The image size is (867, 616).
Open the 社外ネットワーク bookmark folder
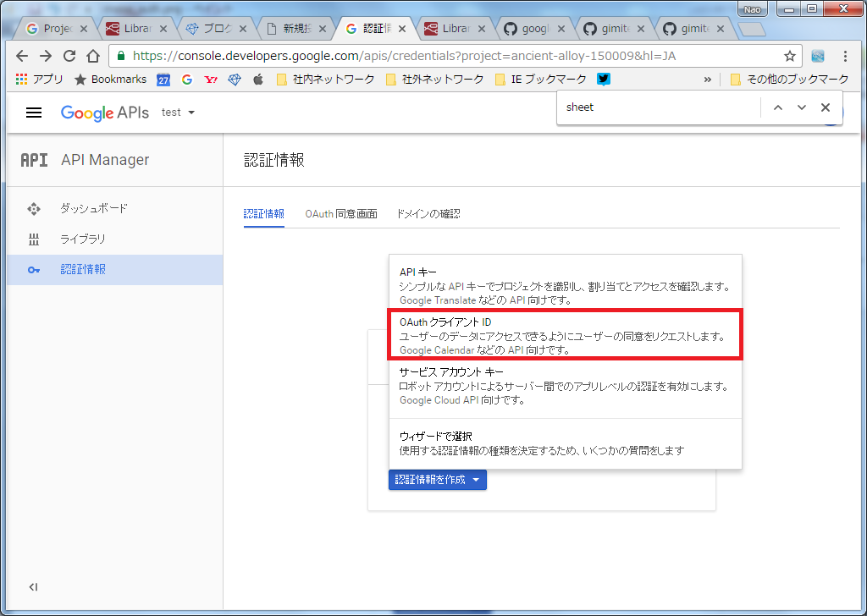point(434,79)
